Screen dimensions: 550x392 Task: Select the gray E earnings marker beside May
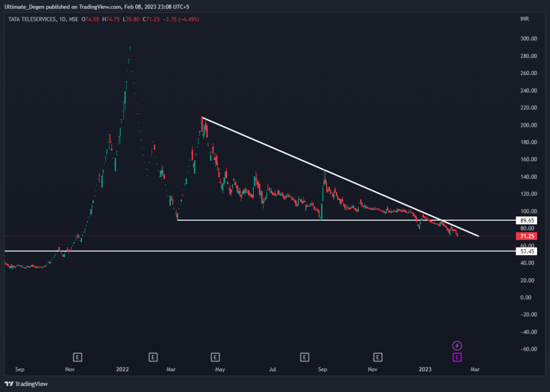click(x=215, y=357)
